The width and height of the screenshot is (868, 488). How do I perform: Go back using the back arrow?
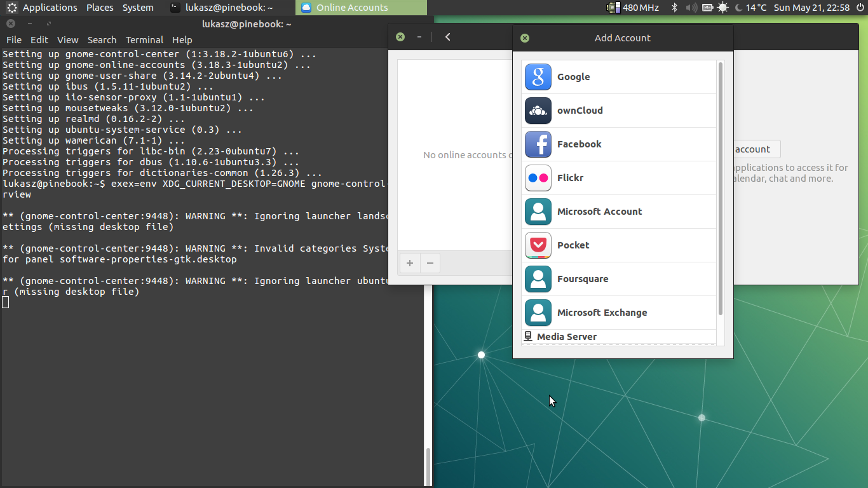tap(448, 37)
